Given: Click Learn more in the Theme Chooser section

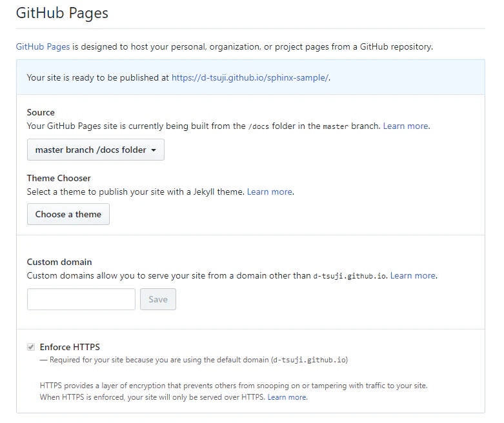Looking at the screenshot, I should click(x=270, y=192).
